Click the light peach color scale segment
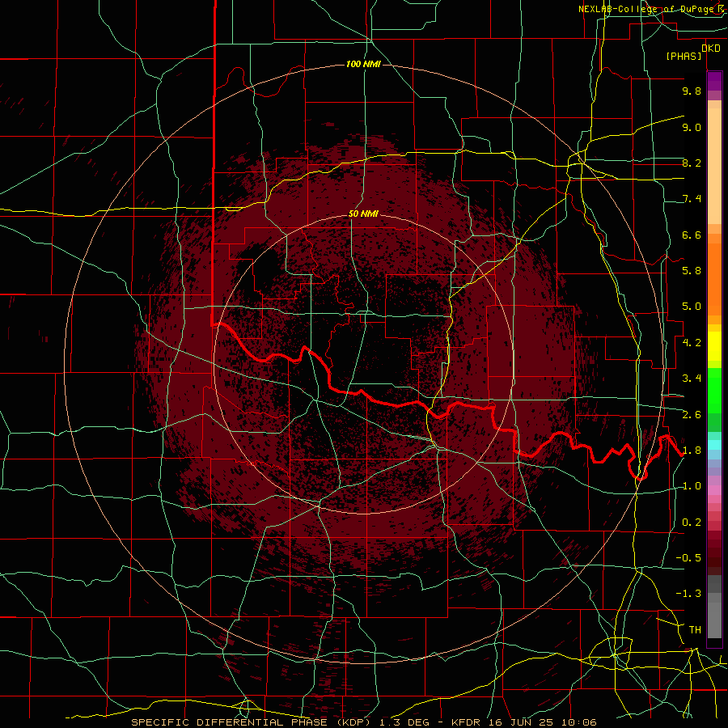 click(714, 166)
